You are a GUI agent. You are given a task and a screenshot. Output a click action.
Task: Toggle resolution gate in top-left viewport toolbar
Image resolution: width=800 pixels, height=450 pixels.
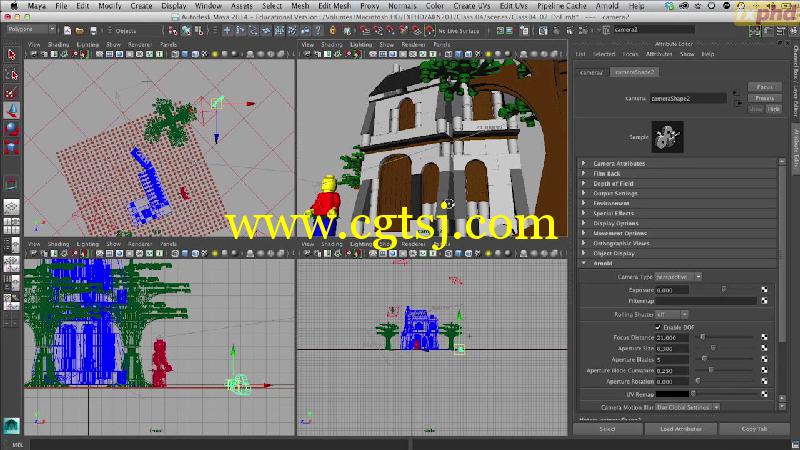pos(120,54)
